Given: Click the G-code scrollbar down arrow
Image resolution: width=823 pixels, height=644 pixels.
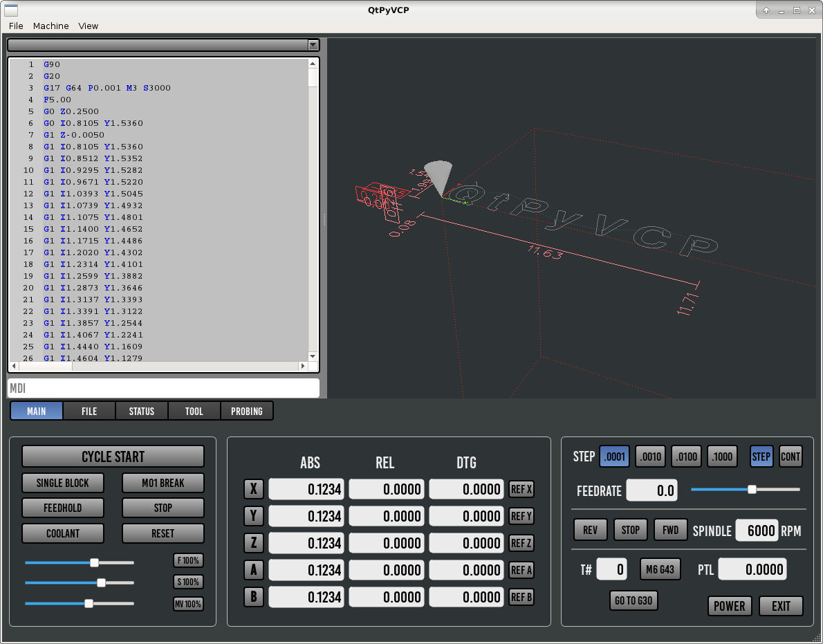Looking at the screenshot, I should [x=313, y=356].
